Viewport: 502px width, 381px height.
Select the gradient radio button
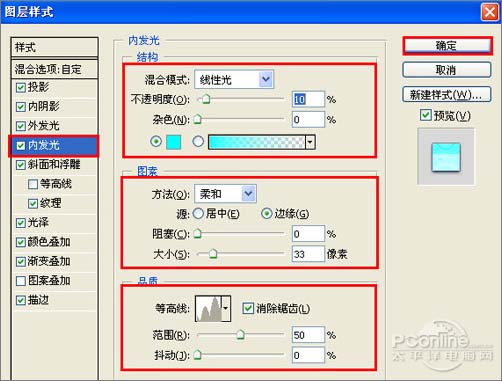click(198, 142)
